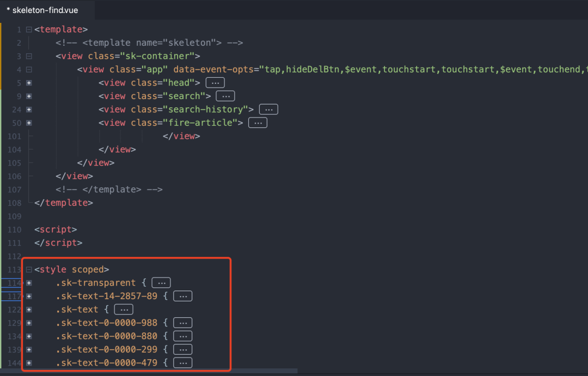Expand the fire-article view on line 50
Viewport: 588px width, 376px height.
tap(29, 123)
